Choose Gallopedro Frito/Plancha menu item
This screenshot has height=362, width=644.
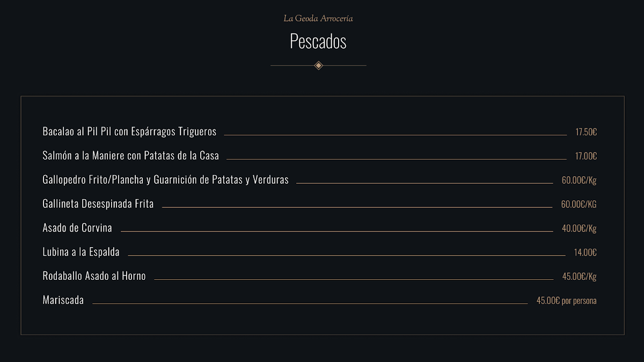click(x=165, y=180)
